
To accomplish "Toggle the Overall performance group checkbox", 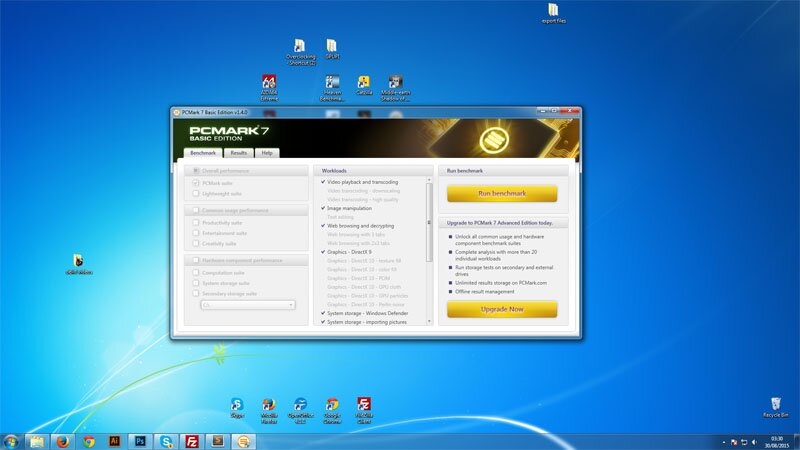I will click(196, 170).
